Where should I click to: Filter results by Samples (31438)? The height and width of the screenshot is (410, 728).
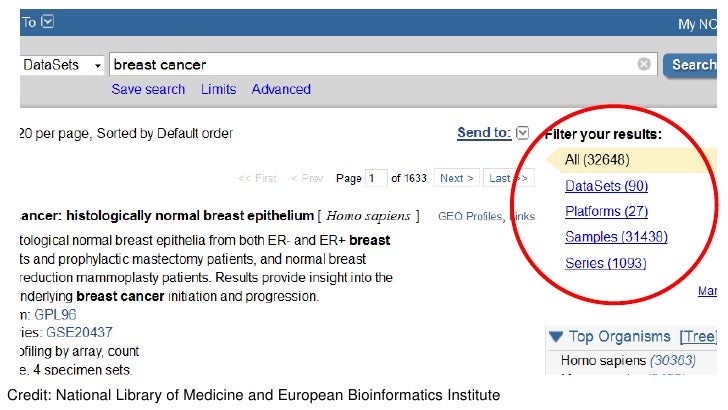[616, 237]
